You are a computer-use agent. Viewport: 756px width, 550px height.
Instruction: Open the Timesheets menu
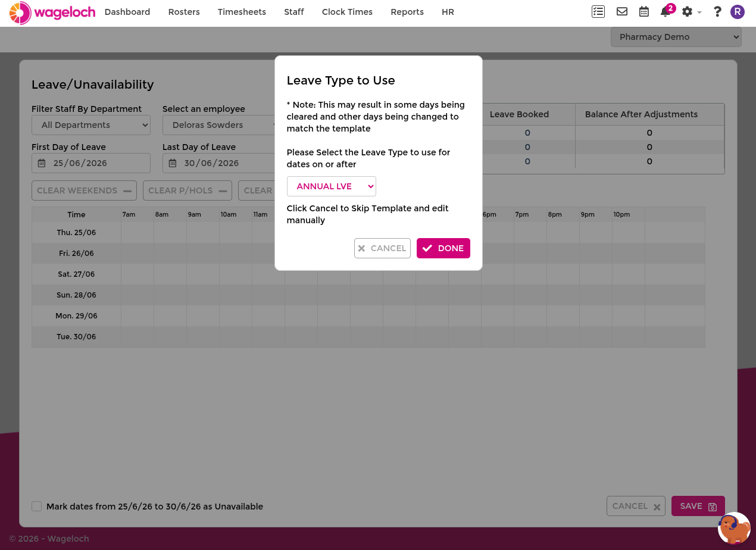point(242,12)
